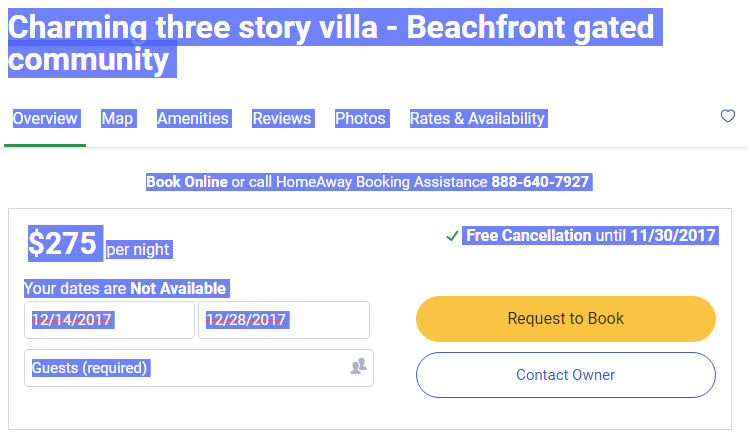Show the Reviews tab
This screenshot has height=433, width=748.
pyautogui.click(x=282, y=118)
